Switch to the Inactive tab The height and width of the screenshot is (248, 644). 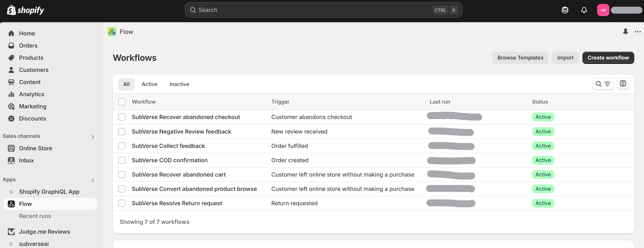pos(179,84)
